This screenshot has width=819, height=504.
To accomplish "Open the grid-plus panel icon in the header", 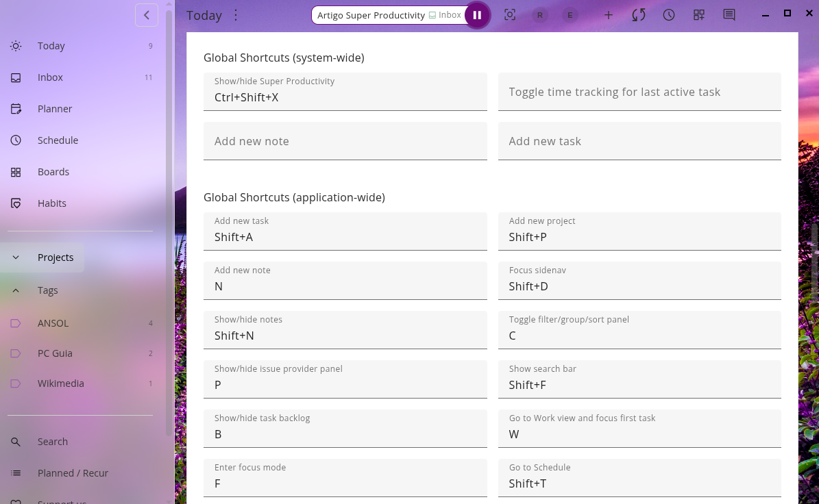I will click(x=699, y=15).
